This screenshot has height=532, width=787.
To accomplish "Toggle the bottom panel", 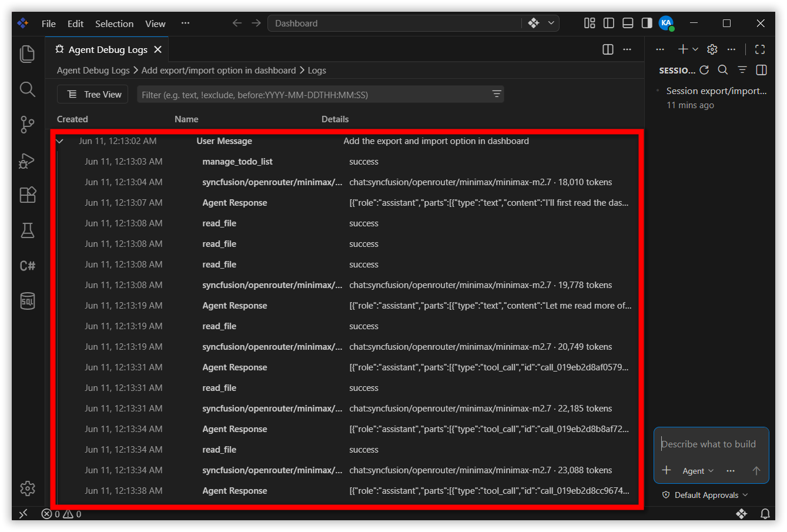I will pyautogui.click(x=628, y=23).
